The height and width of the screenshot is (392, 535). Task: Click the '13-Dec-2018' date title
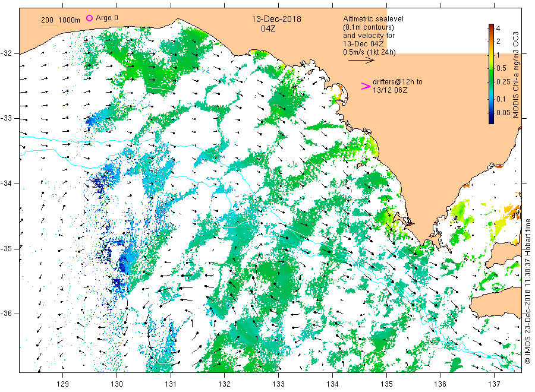(x=276, y=19)
